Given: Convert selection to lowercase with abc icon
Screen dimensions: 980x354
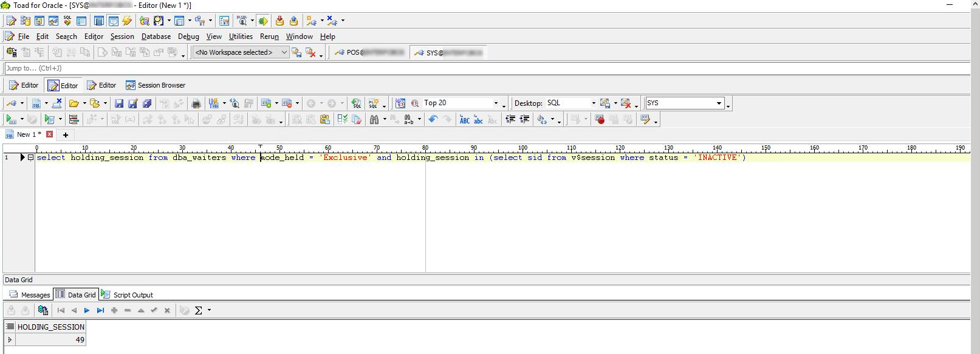Looking at the screenshot, I should tap(479, 120).
